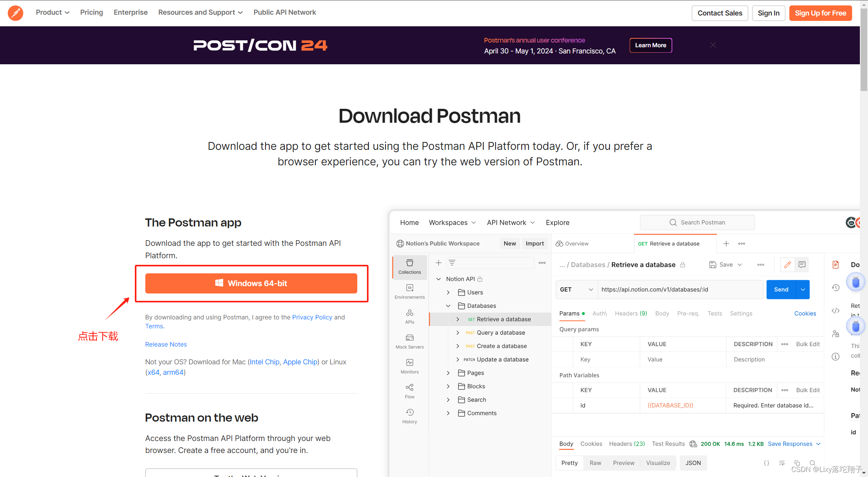Collapse the Databases folder
This screenshot has width=868, height=477.
(x=448, y=306)
